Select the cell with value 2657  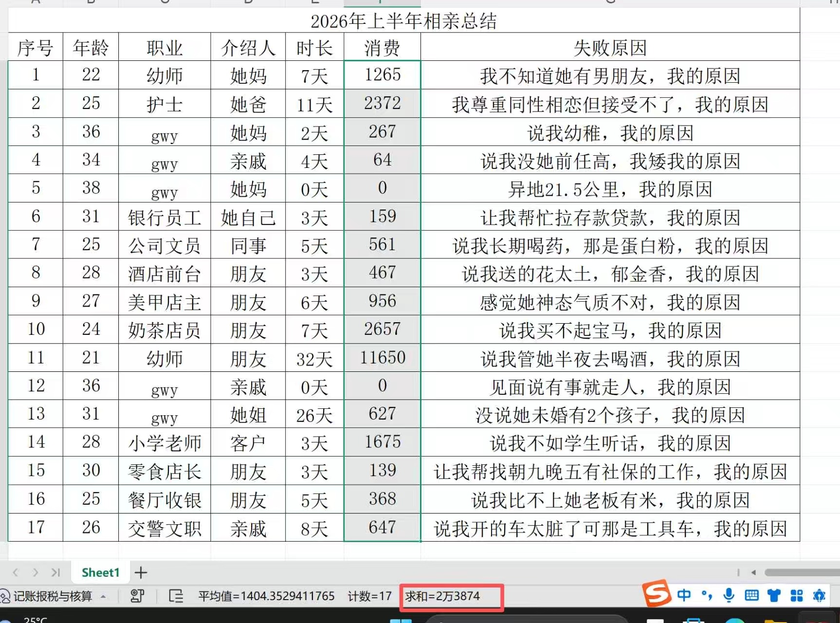[x=383, y=330]
